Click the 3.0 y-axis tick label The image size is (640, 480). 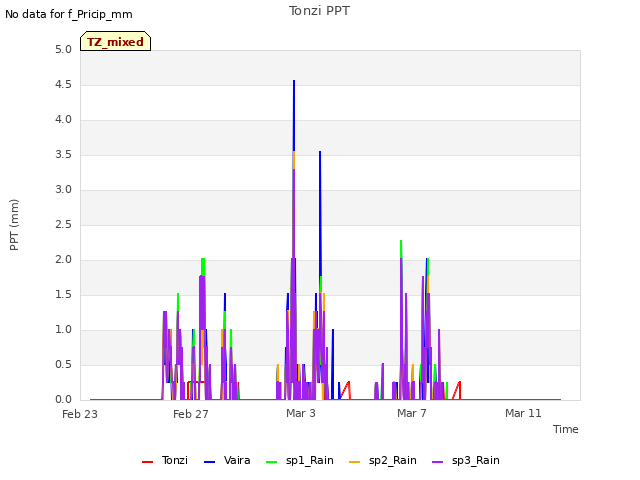[64, 190]
